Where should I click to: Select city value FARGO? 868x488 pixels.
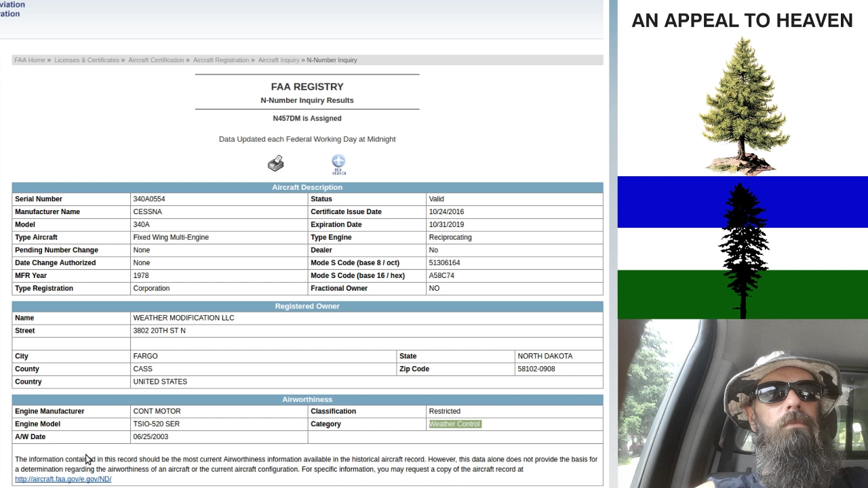point(145,357)
